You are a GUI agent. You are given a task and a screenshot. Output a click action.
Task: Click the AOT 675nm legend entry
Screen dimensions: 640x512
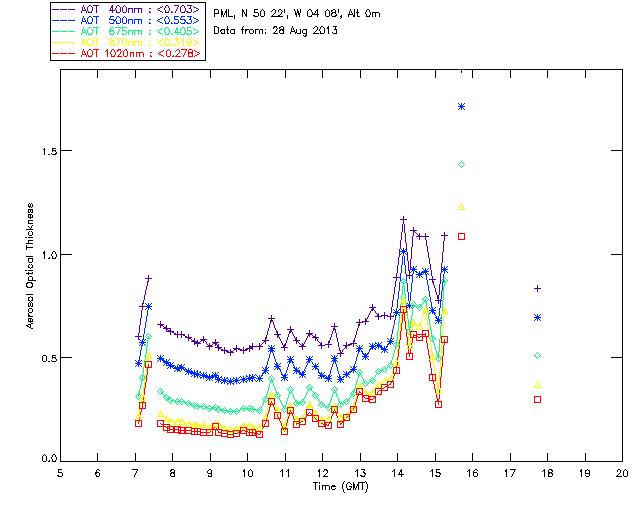pos(127,31)
